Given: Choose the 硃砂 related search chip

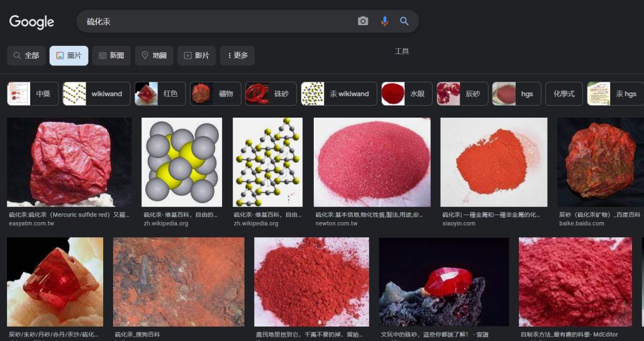Looking at the screenshot, I should click(x=270, y=94).
